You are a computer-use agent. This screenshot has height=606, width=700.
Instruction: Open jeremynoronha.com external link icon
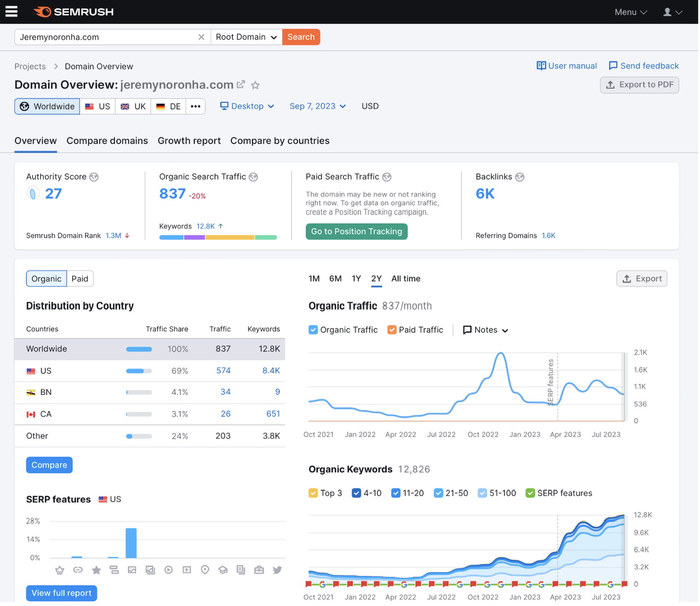pyautogui.click(x=241, y=85)
